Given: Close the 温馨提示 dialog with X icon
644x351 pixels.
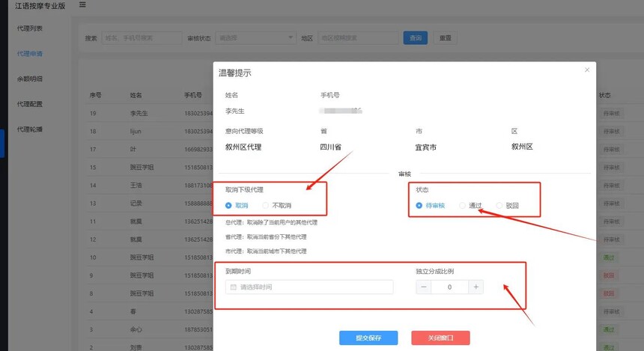Looking at the screenshot, I should pos(587,70).
